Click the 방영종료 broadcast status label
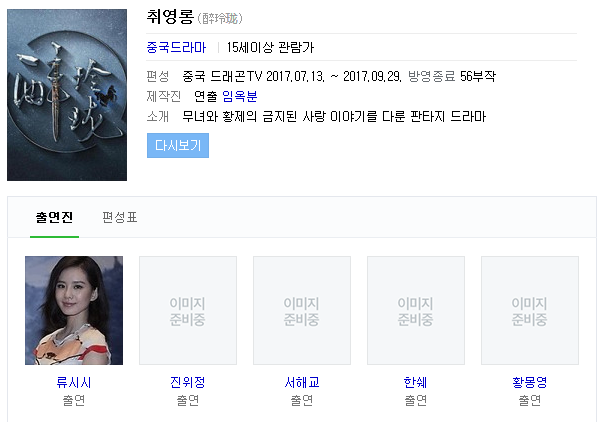The height and width of the screenshot is (422, 600). point(432,76)
